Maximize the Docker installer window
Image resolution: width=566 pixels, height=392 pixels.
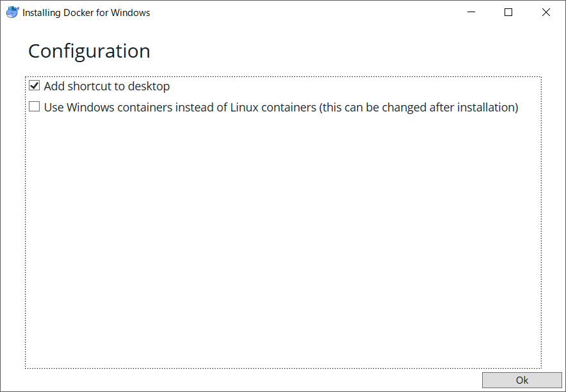click(508, 12)
